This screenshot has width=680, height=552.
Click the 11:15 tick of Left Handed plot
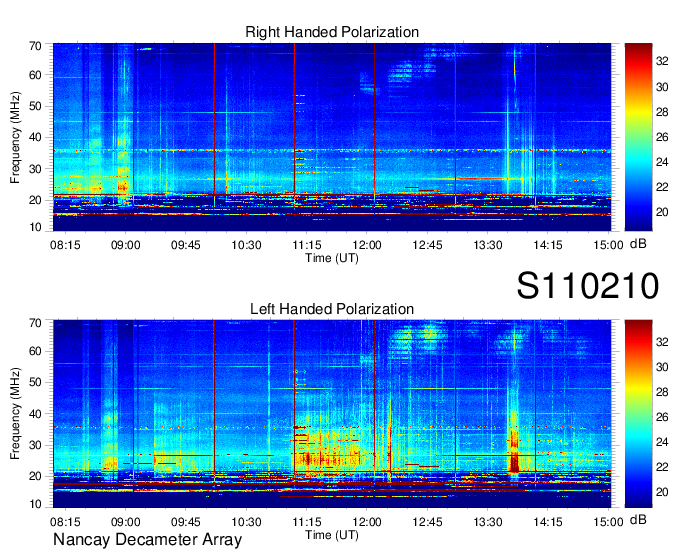click(306, 522)
